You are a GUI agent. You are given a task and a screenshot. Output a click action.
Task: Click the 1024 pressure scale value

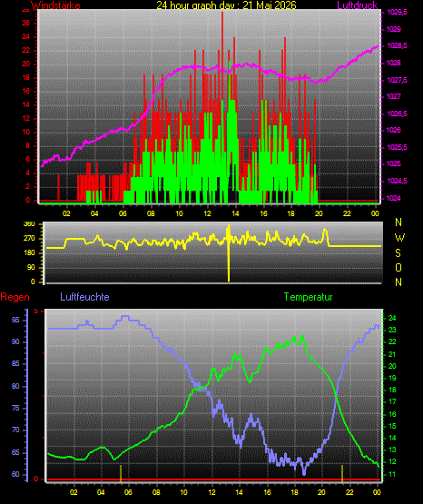coord(394,198)
